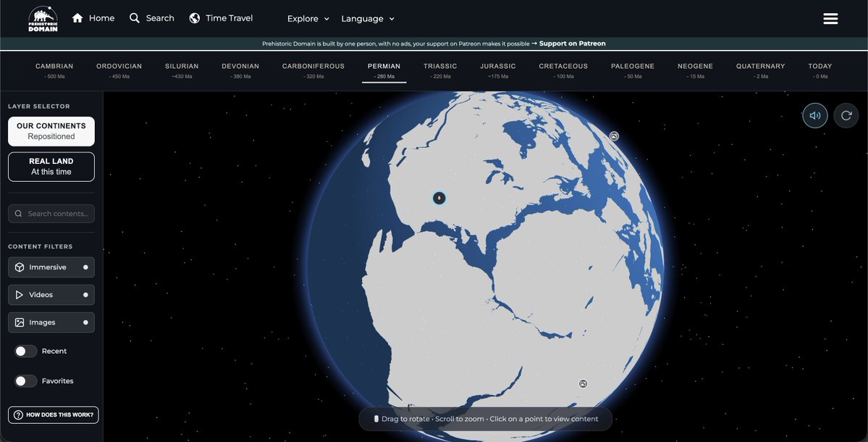The height and width of the screenshot is (442, 868).
Task: Click the Prehistoric Domain logo
Action: coord(41,17)
